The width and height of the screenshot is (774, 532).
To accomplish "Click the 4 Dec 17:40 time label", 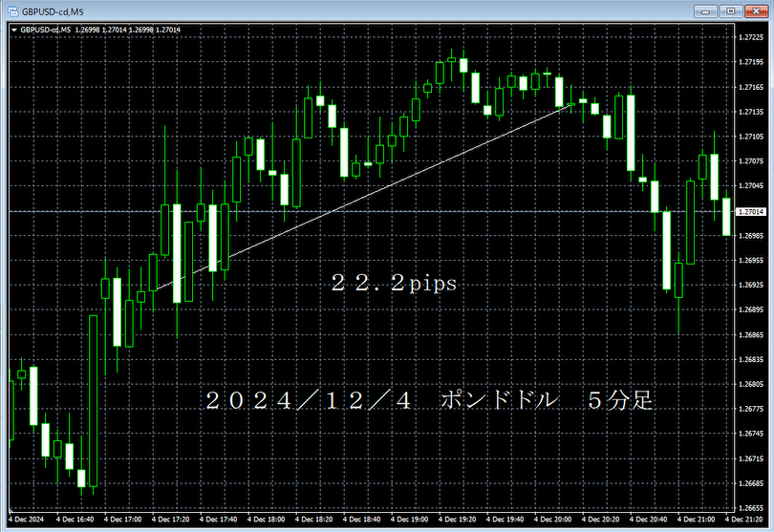I will [x=219, y=520].
